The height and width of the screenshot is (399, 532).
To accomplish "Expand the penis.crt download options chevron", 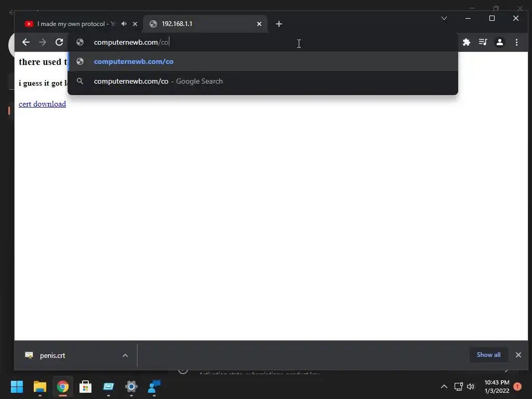I will pyautogui.click(x=125, y=355).
